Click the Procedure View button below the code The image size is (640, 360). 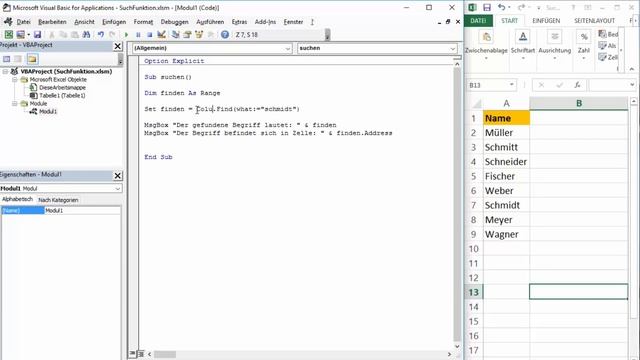(133, 354)
